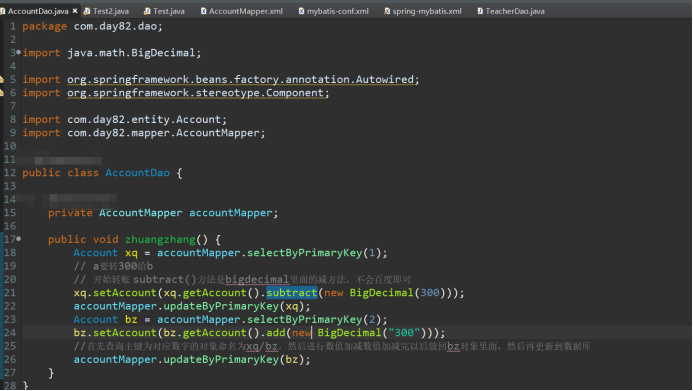Click the comment on line 19

(113, 266)
